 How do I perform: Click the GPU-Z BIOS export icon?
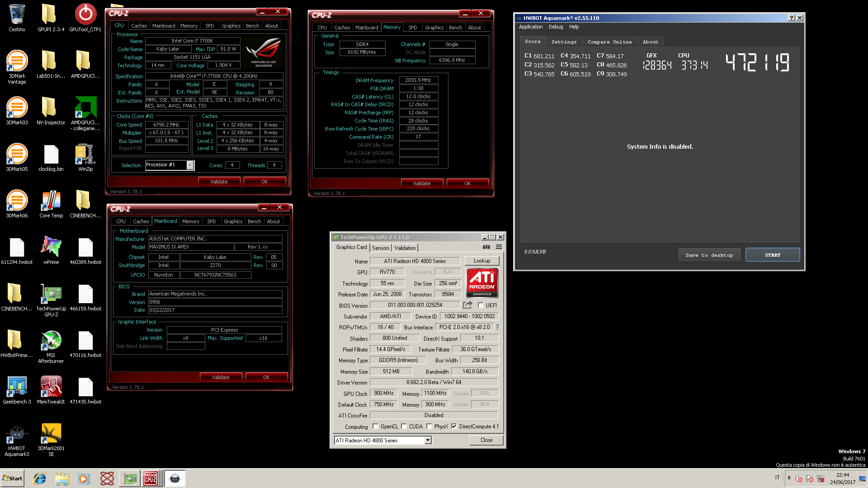click(x=467, y=305)
